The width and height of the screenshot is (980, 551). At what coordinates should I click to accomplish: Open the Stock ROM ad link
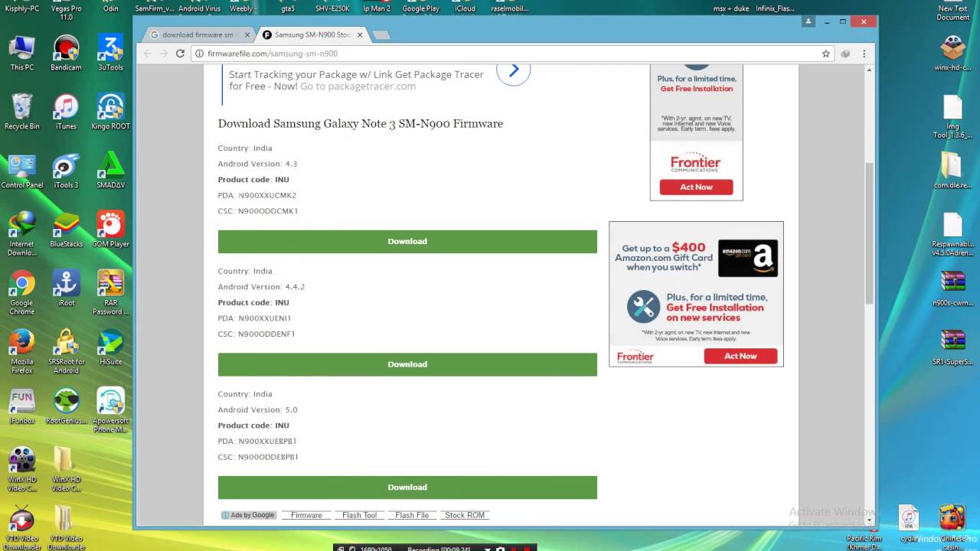(465, 515)
